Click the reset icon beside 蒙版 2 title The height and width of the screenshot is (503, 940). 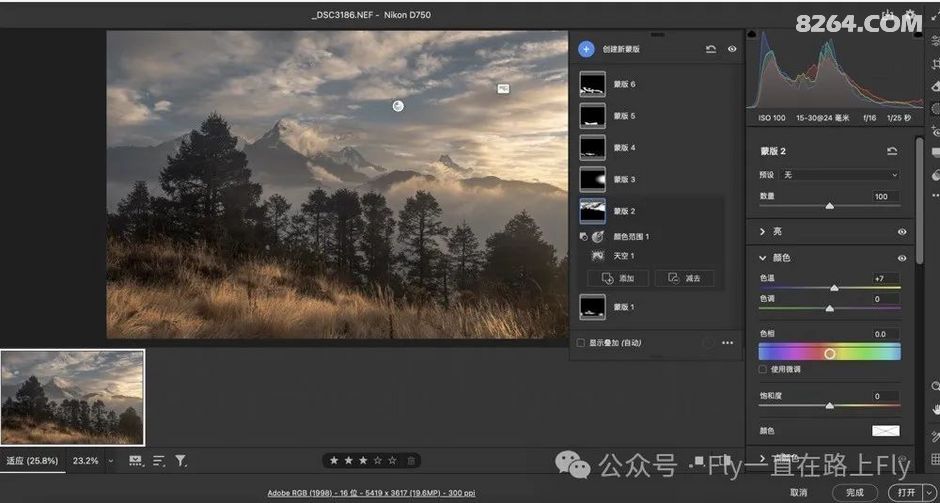[892, 151]
